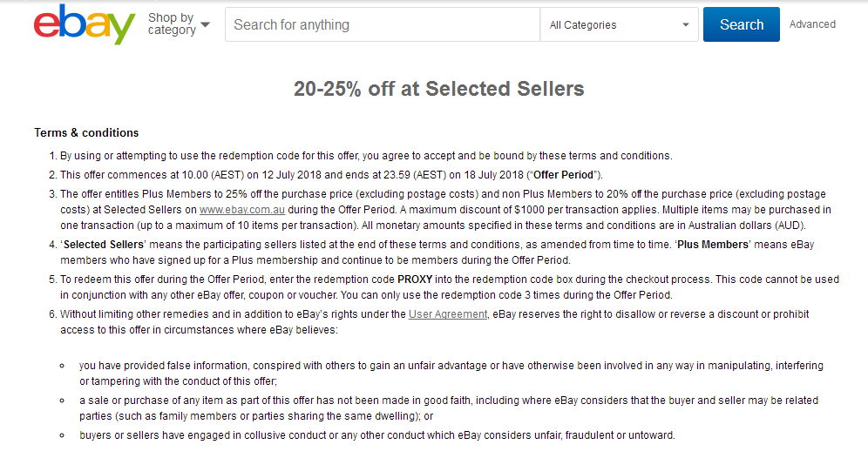This screenshot has height=458, width=868.
Task: Click the bold Selected Sellers definition term
Action: [x=104, y=245]
